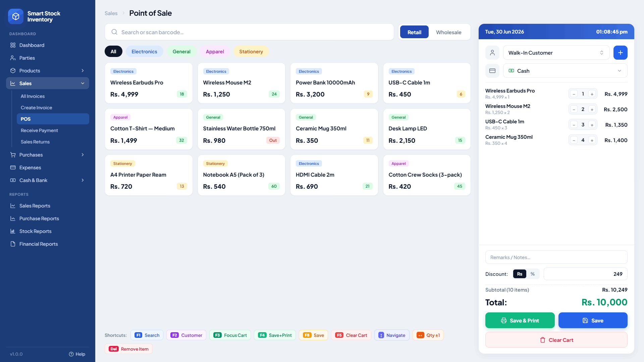
Task: Open Dashboard from the sidebar
Action: click(x=48, y=45)
